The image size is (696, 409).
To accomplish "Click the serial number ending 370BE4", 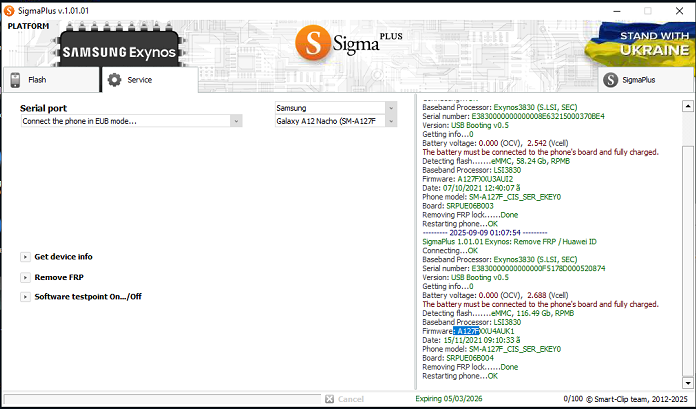I will click(x=538, y=116).
